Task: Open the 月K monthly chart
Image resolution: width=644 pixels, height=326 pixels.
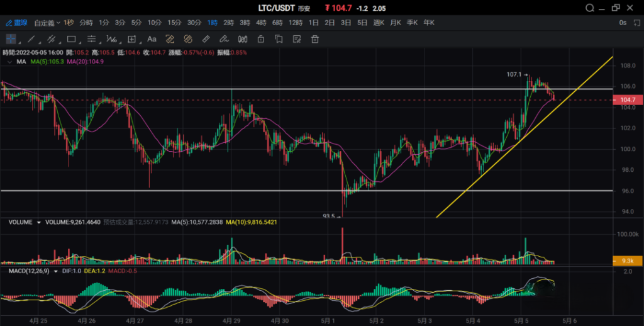Action: pyautogui.click(x=396, y=23)
